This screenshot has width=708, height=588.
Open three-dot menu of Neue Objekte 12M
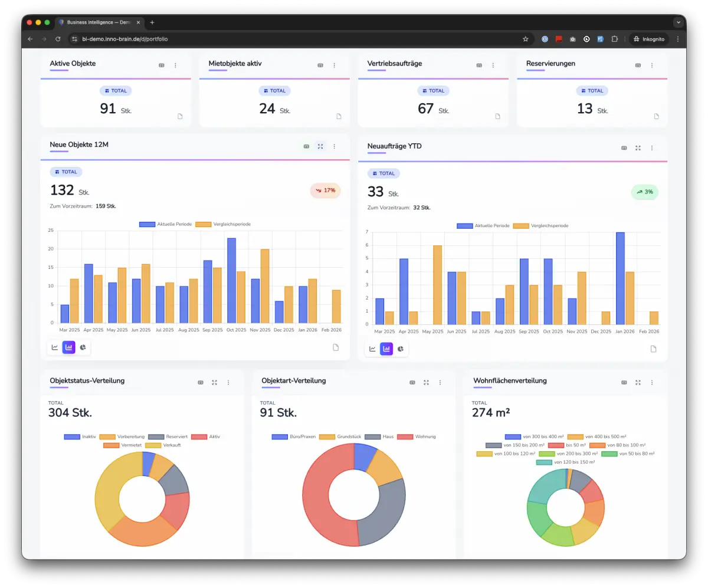pos(334,146)
